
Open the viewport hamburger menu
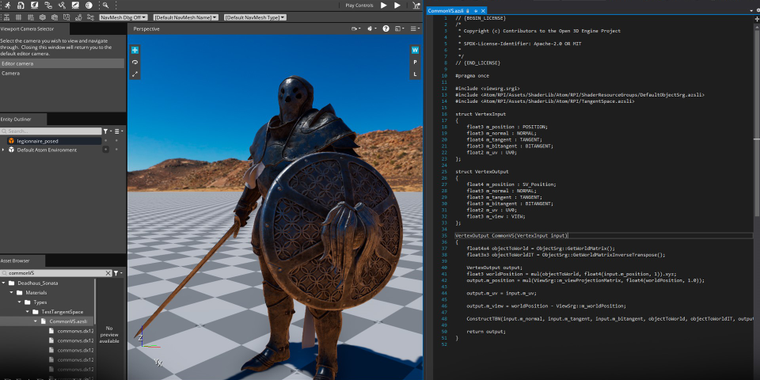[415, 29]
